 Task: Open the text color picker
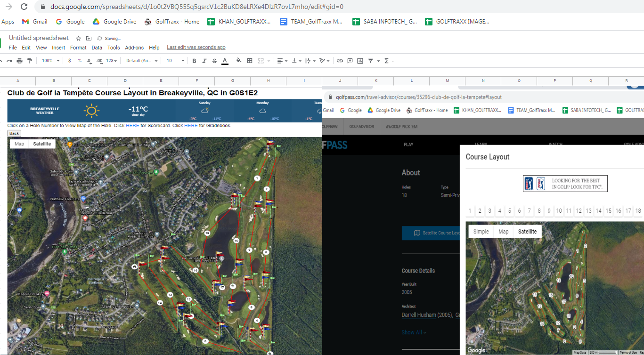pos(225,61)
